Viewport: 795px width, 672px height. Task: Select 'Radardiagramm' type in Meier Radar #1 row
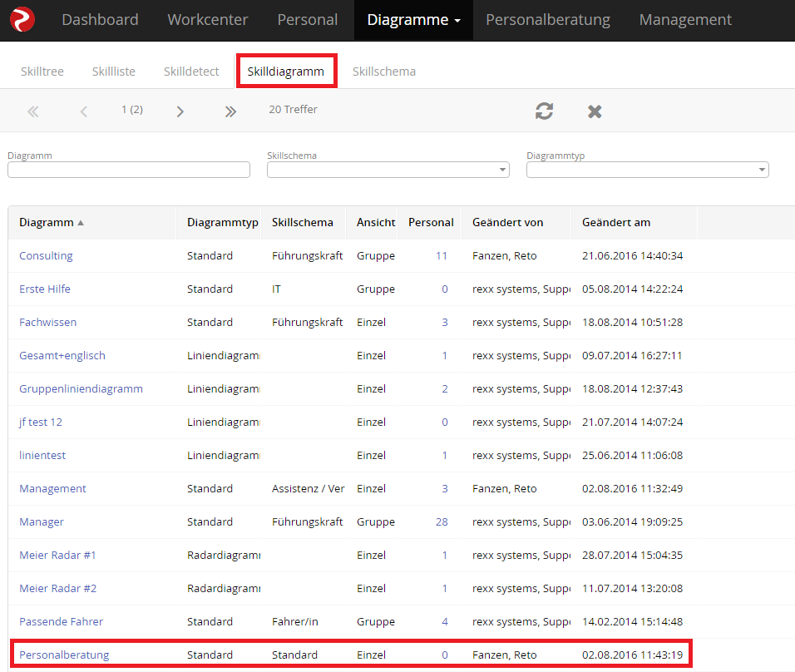[x=224, y=556]
